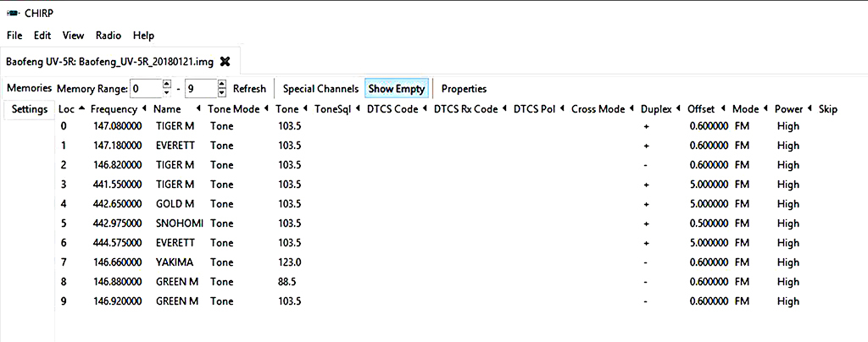Click the Duplex plus sign in GOLD M row
The height and width of the screenshot is (342, 868).
(x=646, y=204)
